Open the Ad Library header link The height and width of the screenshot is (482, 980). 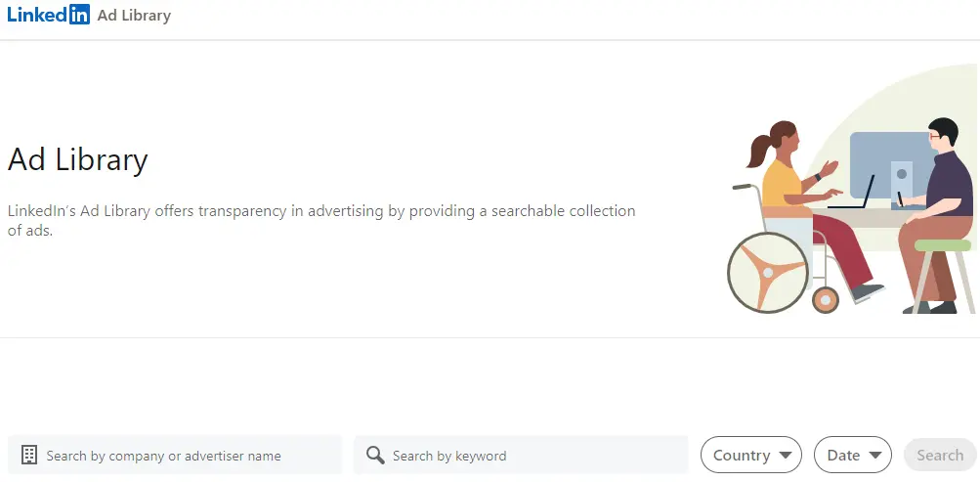point(134,16)
